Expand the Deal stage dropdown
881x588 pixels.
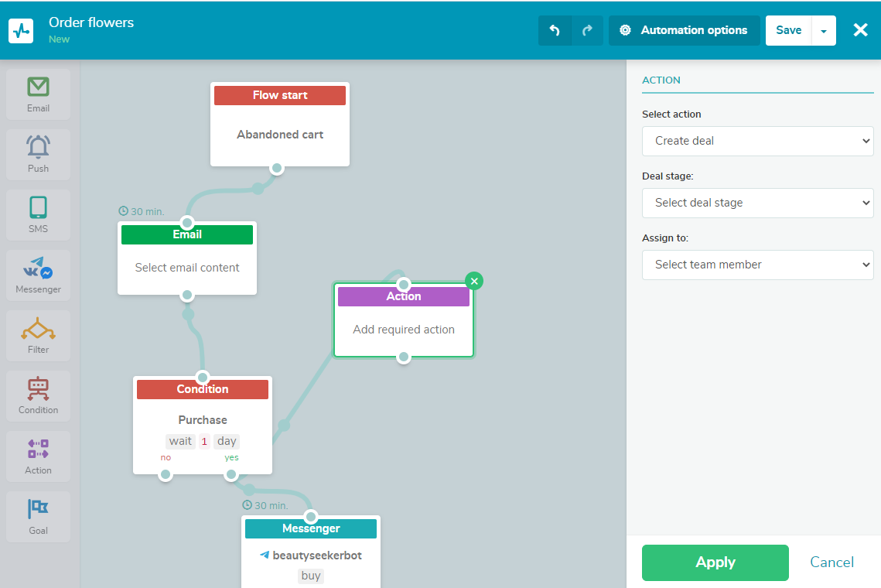coord(757,203)
